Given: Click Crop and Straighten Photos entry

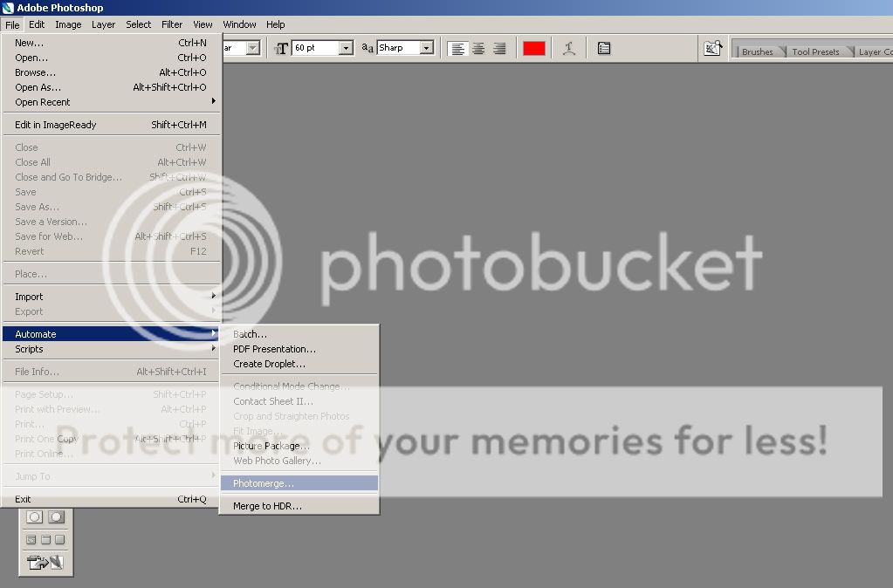Looking at the screenshot, I should click(299, 416).
